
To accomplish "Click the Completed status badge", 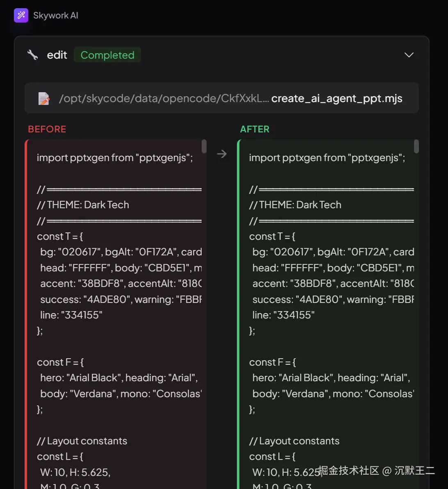I will [107, 55].
